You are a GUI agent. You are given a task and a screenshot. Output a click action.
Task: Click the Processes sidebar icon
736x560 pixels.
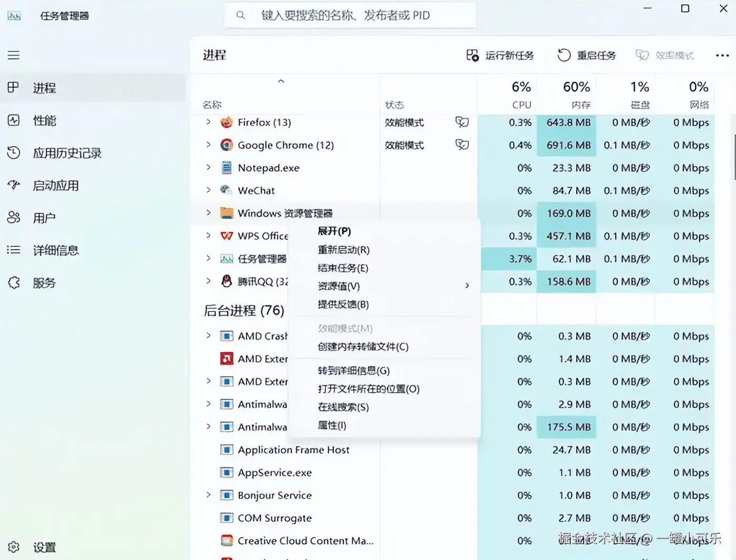point(14,88)
